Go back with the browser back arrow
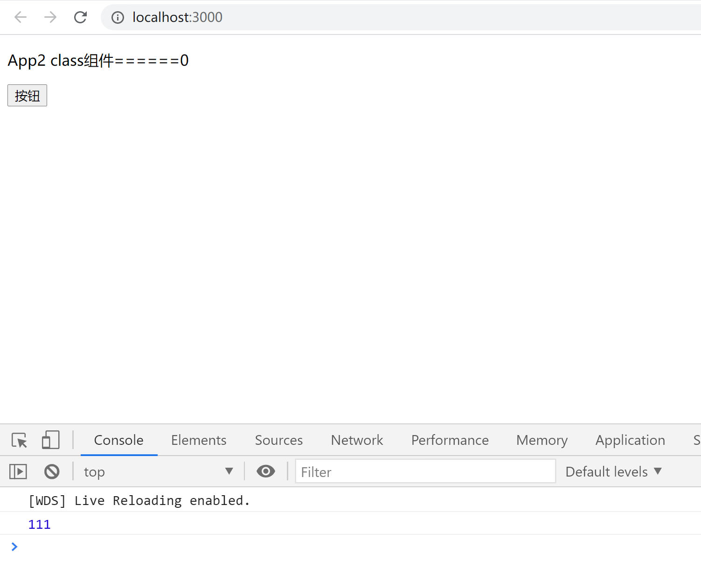The image size is (701, 588). tap(21, 17)
